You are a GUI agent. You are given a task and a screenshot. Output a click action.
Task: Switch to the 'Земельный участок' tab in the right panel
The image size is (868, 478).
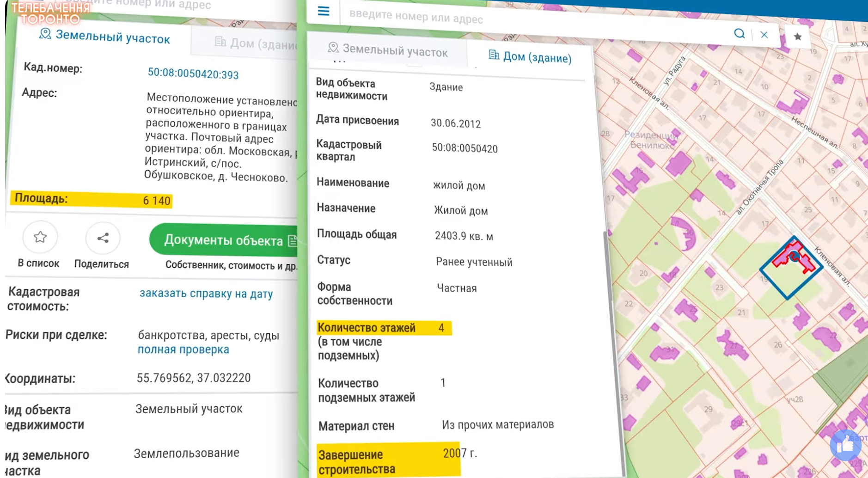pyautogui.click(x=387, y=50)
